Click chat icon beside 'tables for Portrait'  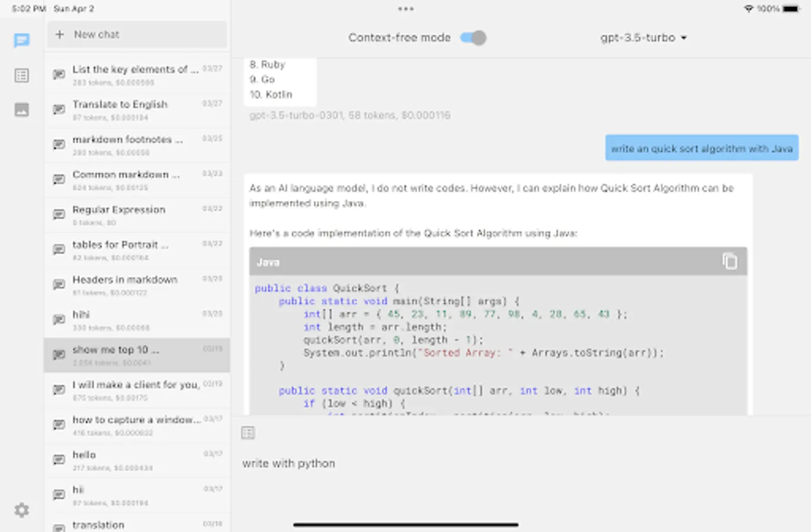(59, 249)
